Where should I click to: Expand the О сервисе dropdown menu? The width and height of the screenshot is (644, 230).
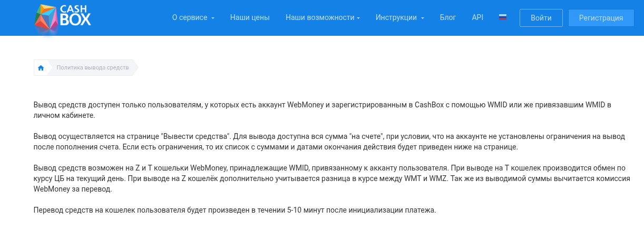coord(190,17)
